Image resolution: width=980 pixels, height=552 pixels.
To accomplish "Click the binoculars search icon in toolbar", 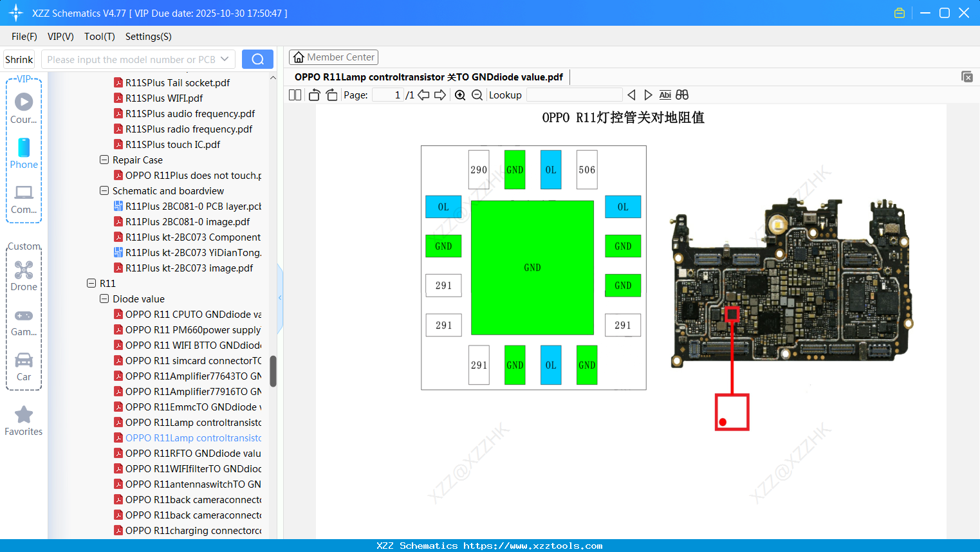I will point(682,95).
